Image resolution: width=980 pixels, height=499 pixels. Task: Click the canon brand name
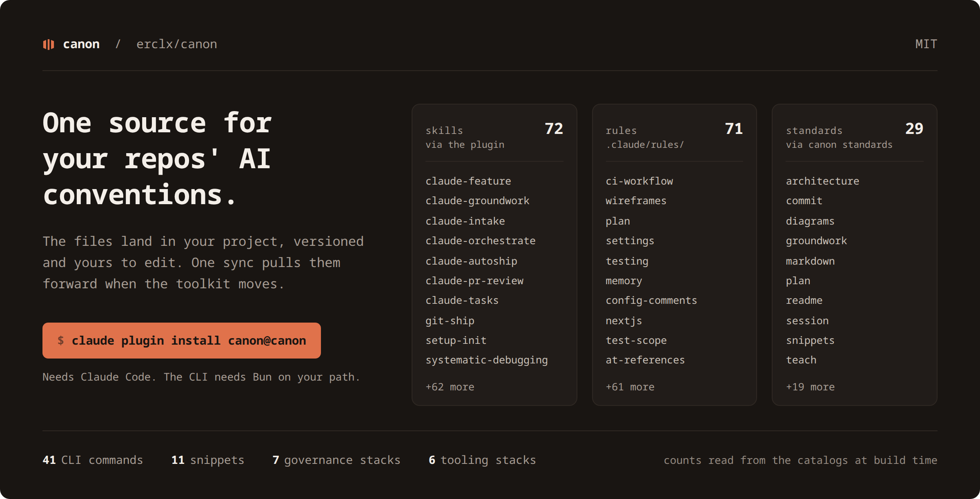click(x=81, y=44)
